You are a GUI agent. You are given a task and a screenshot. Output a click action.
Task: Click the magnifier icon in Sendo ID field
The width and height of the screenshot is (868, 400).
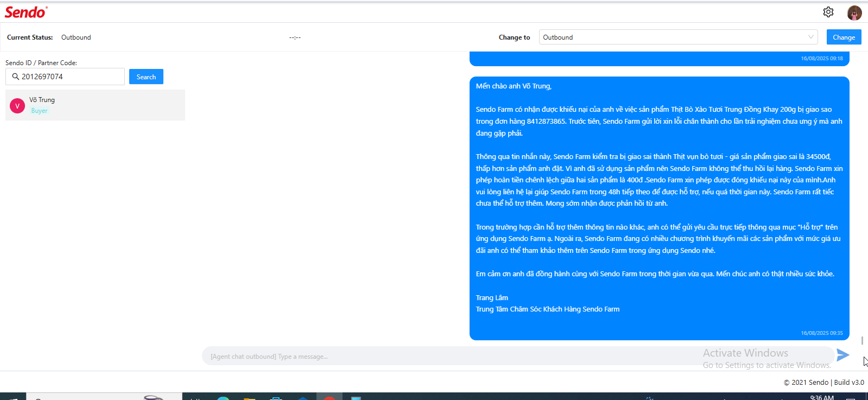15,77
